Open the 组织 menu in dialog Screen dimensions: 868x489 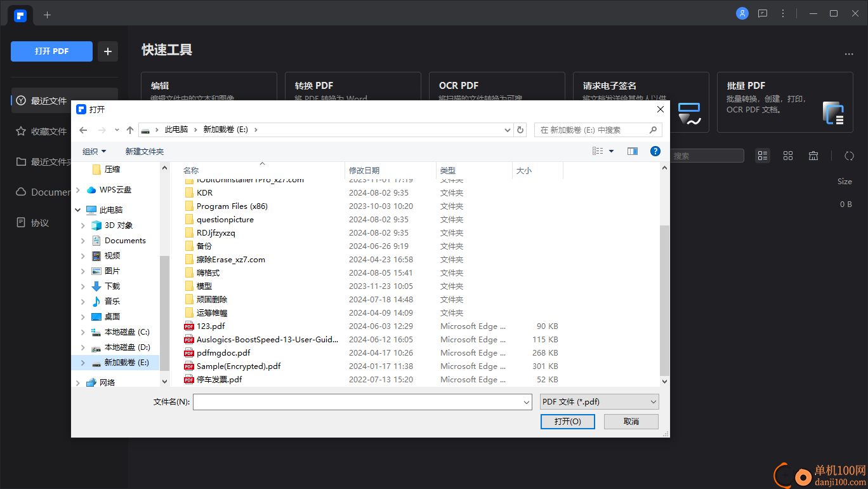94,151
